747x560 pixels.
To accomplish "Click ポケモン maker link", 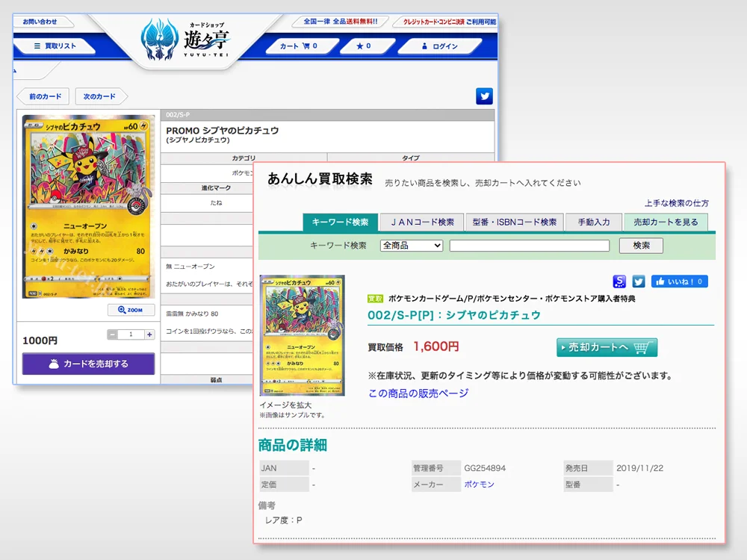I will tap(480, 485).
